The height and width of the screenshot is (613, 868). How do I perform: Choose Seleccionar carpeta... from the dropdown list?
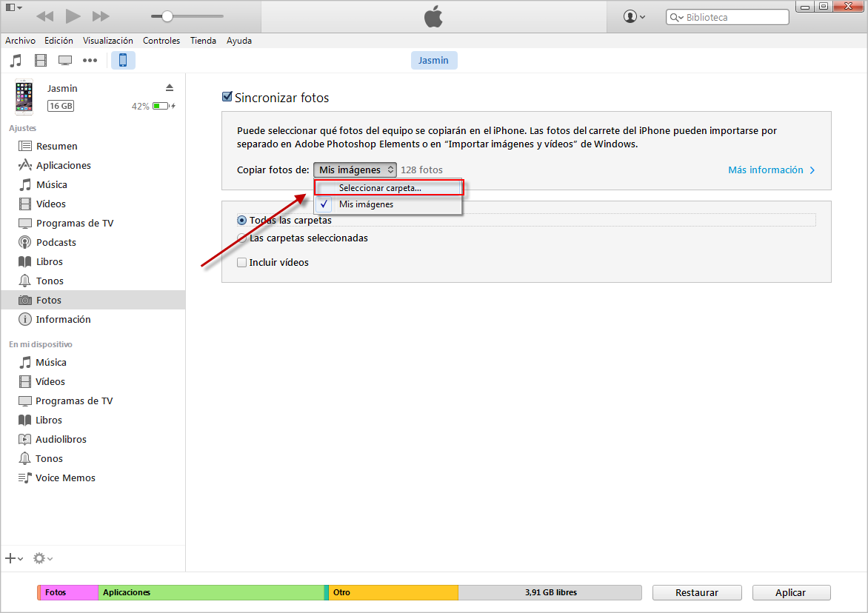pyautogui.click(x=388, y=188)
